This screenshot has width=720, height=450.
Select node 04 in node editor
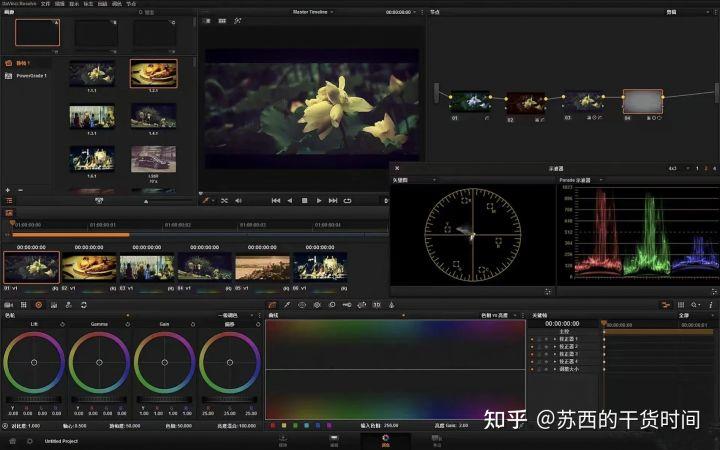click(x=642, y=101)
